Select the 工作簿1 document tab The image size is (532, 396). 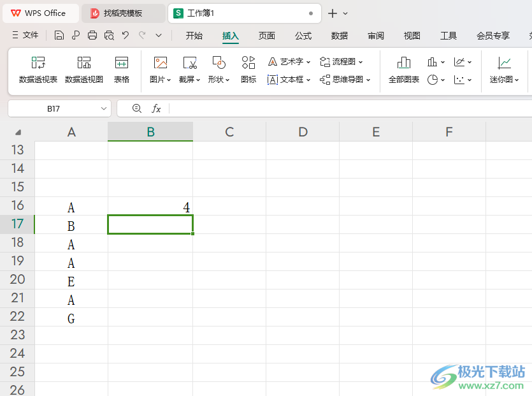[244, 13]
